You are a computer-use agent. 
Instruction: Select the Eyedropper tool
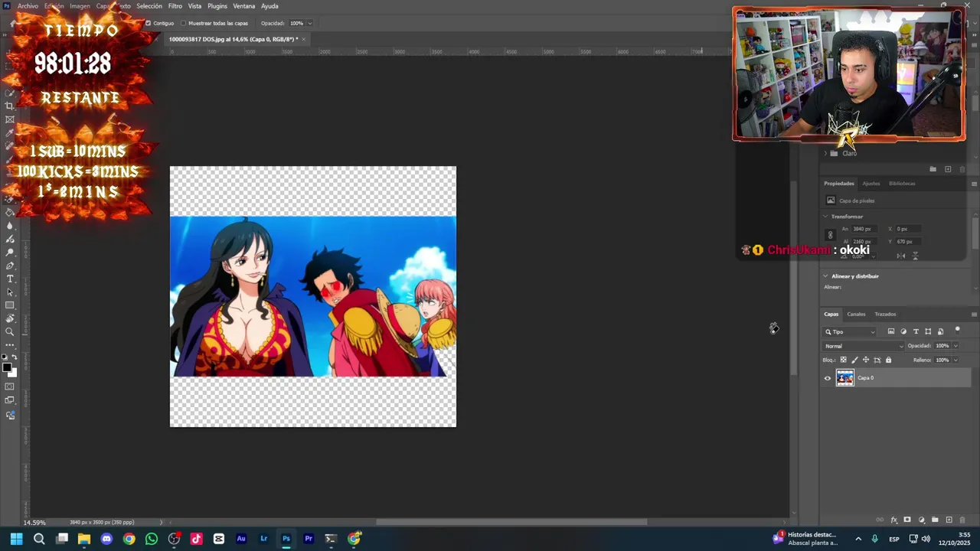point(10,132)
